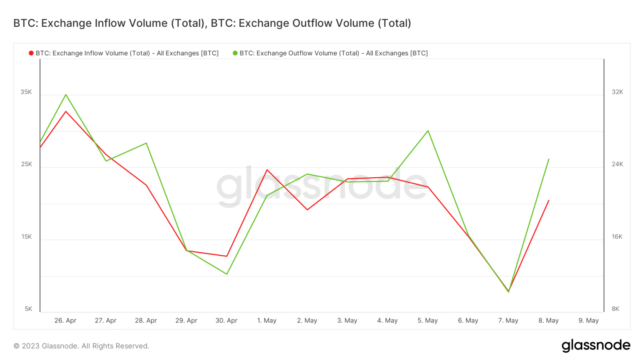Click the 9. May x-axis label
The width and height of the screenshot is (644, 362).
pos(589,321)
